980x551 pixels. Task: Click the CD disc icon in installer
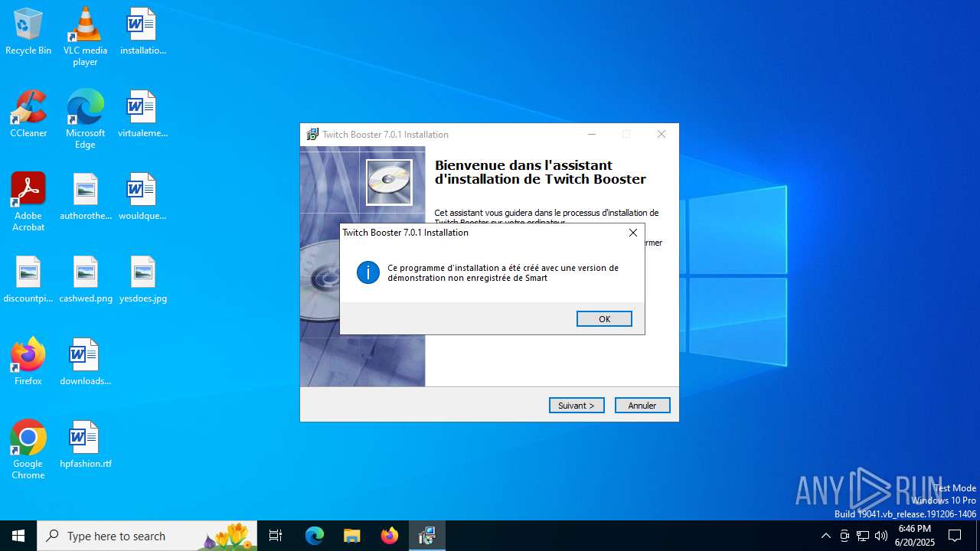point(389,183)
